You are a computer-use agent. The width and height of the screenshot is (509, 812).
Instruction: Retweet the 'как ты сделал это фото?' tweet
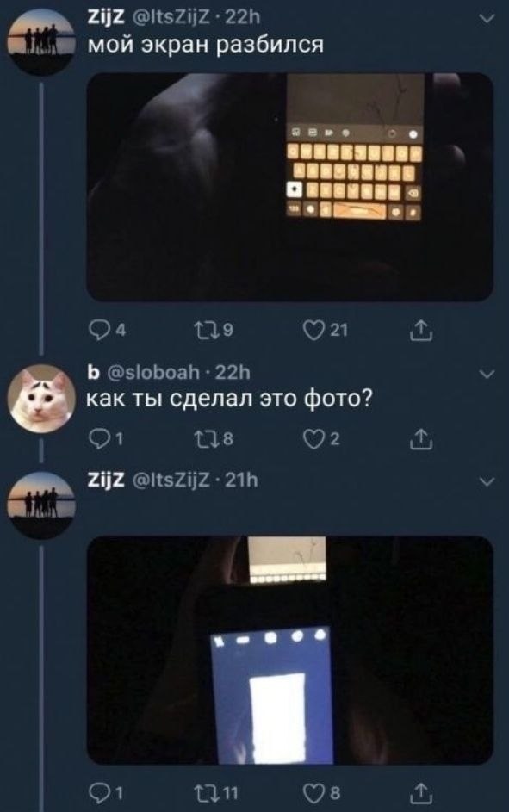[x=213, y=439]
